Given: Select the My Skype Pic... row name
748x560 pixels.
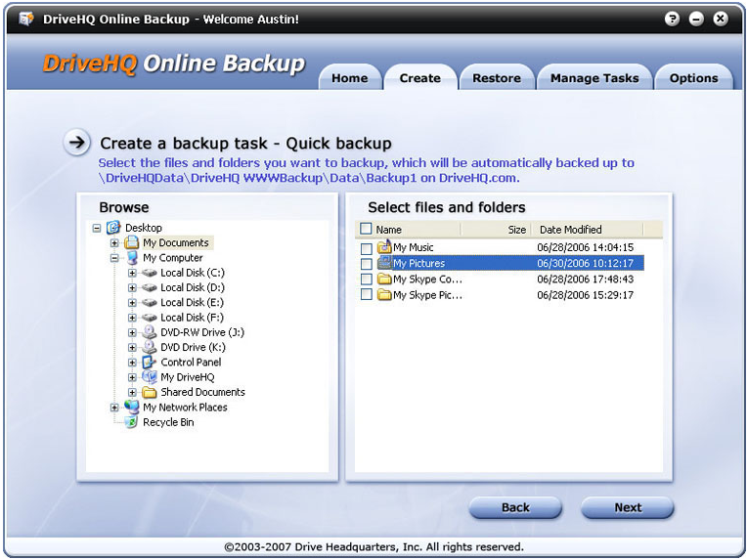Looking at the screenshot, I should 427,295.
